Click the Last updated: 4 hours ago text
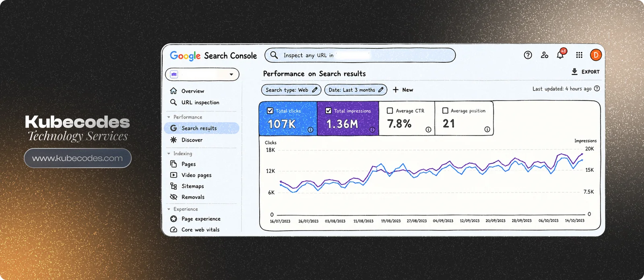The image size is (644, 280). (x=562, y=89)
